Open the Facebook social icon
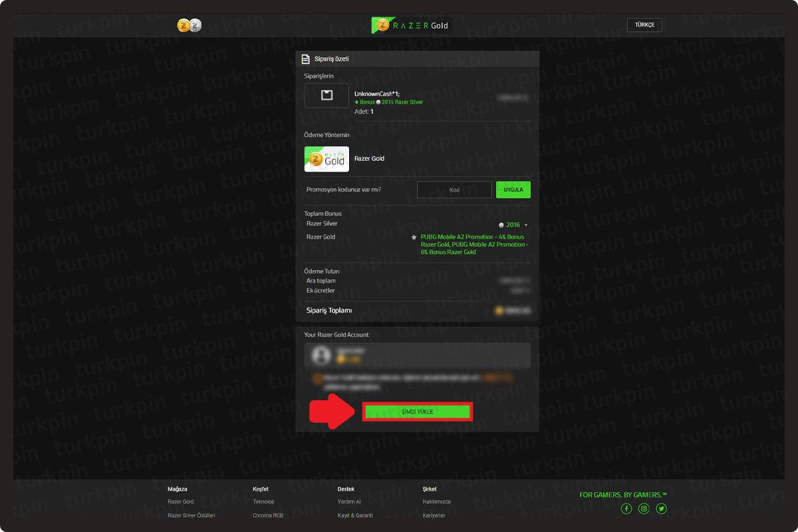This screenshot has width=798, height=532. pos(626,509)
